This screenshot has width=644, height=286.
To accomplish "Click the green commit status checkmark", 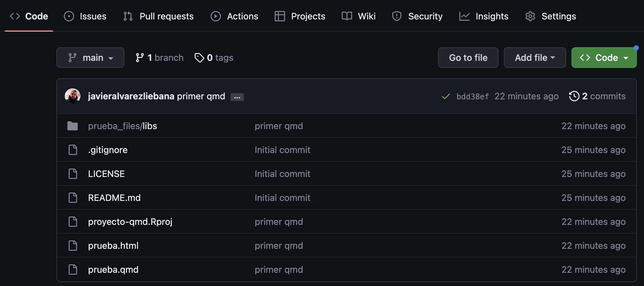I will [446, 96].
